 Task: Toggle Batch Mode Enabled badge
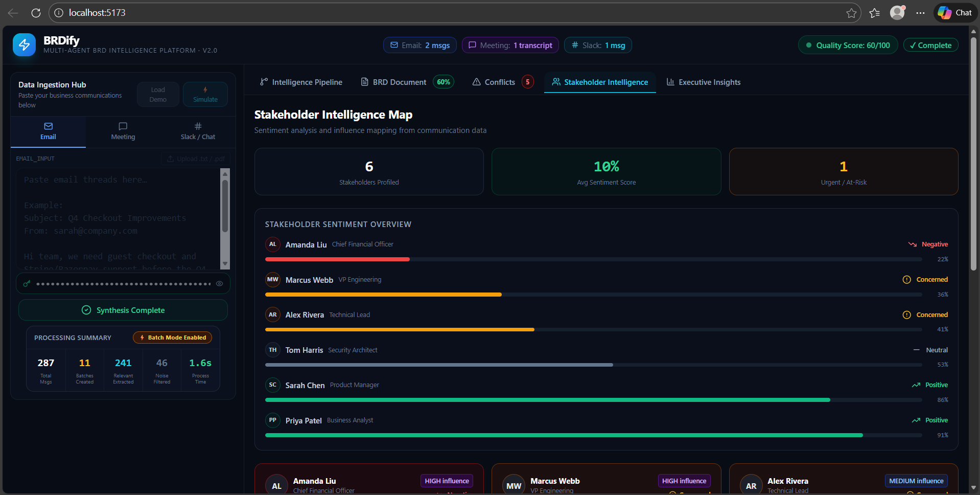(172, 337)
